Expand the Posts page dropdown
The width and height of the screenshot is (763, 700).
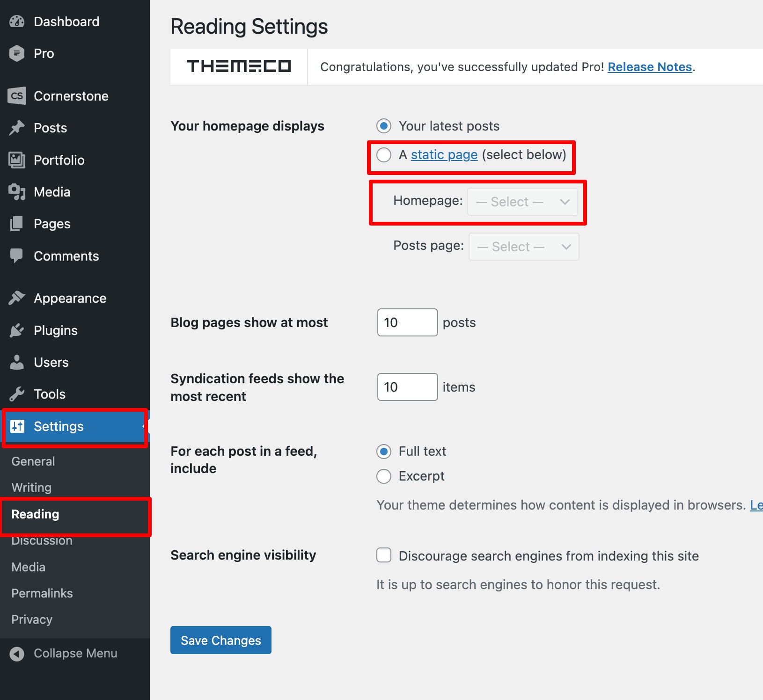pos(524,247)
